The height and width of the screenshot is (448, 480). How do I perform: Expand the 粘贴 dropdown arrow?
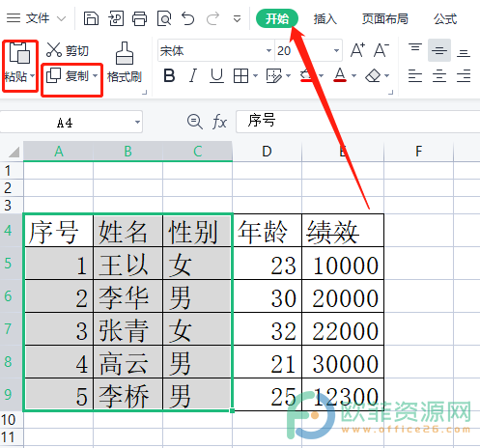[x=33, y=76]
